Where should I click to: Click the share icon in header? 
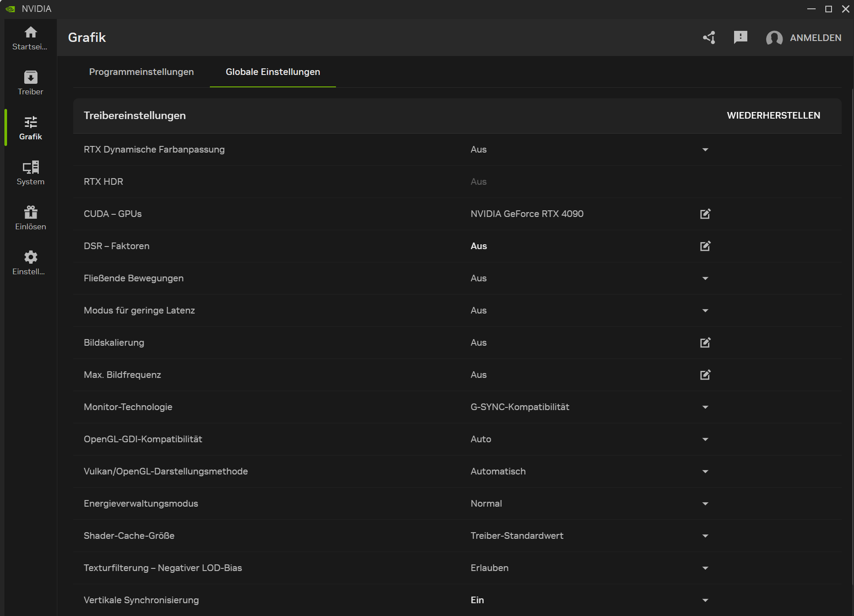click(x=709, y=37)
